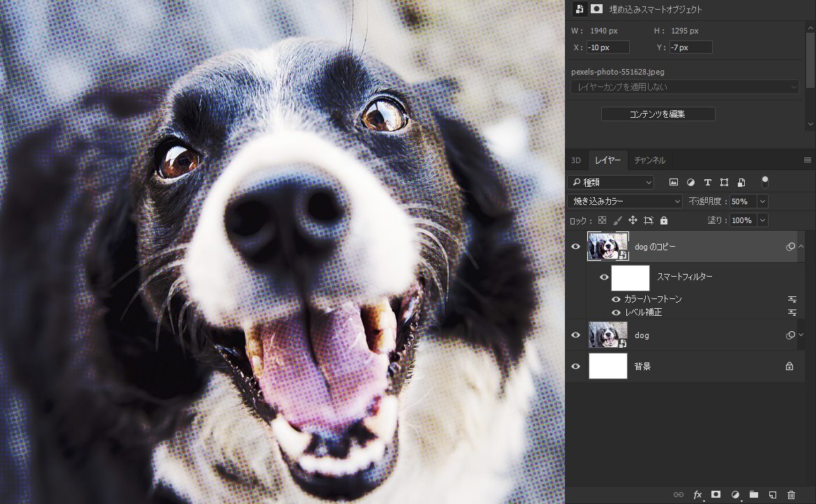Toggle visibility of レベル補正 filter
816x504 pixels.
click(616, 312)
